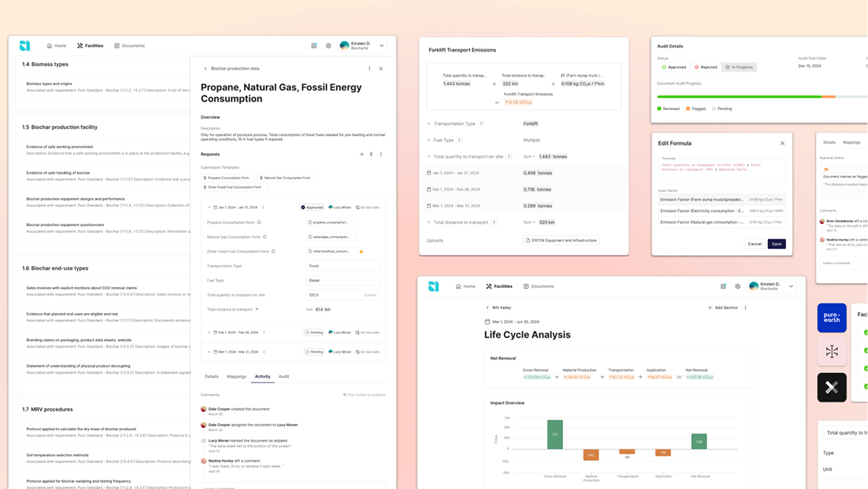Expand the Mar 1 – Mar 31 request row
This screenshot has height=489, width=868.
pyautogui.click(x=209, y=351)
